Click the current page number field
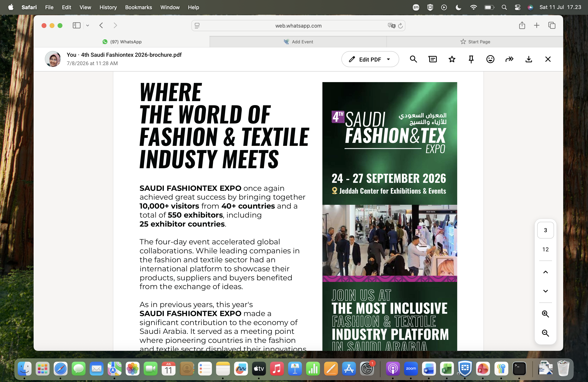Viewport: 588px width, 382px height. (546, 230)
